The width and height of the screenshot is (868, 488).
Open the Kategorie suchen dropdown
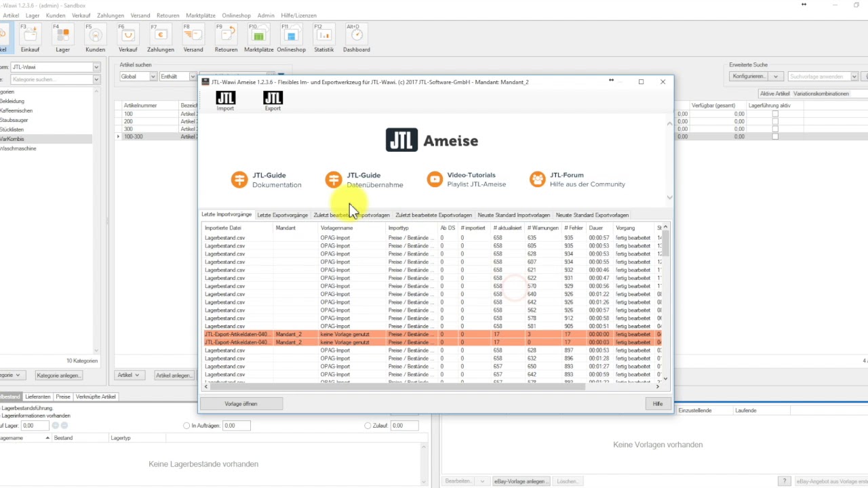pos(96,79)
